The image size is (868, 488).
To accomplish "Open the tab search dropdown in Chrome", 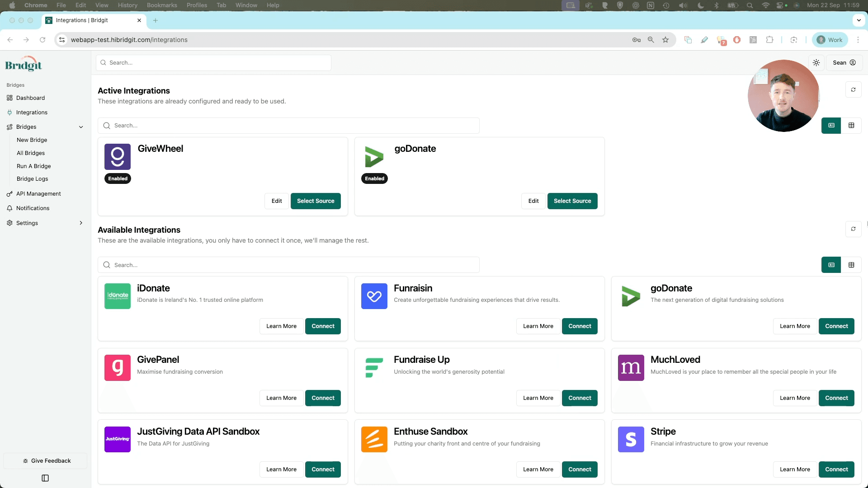I will click(859, 20).
